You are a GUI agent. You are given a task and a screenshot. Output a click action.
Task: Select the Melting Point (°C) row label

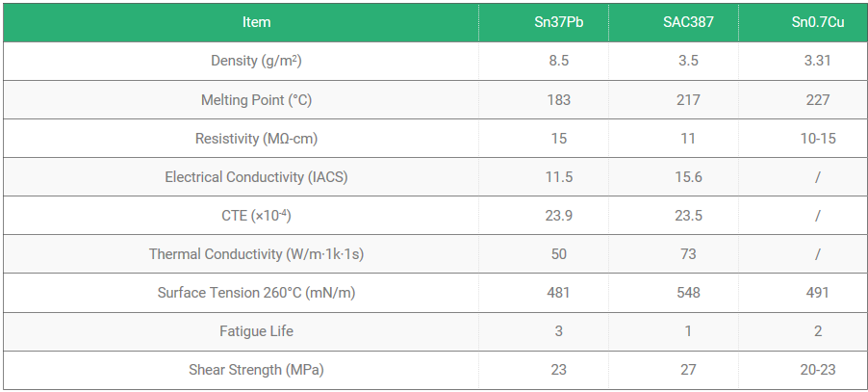(x=256, y=99)
